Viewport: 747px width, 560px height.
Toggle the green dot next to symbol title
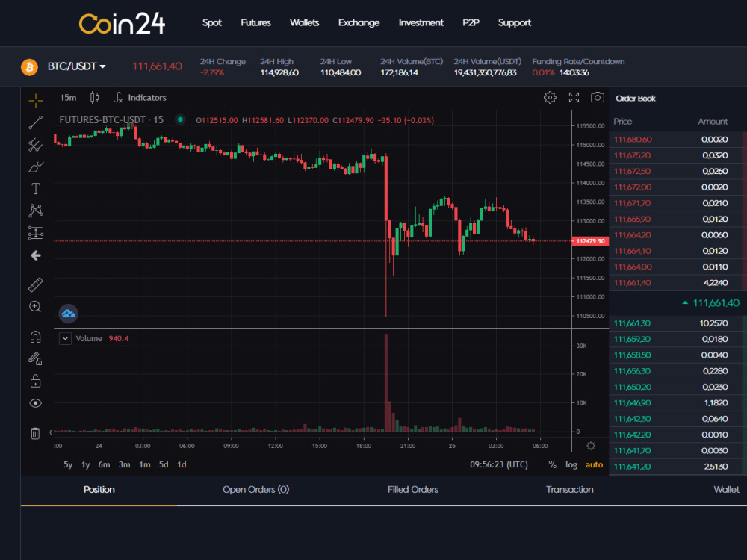coord(180,119)
